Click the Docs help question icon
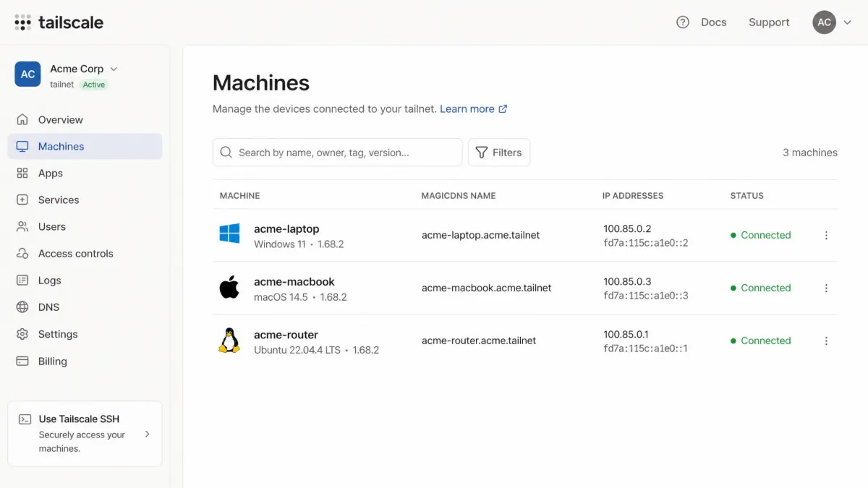Screen dimensions: 868x488 click(683, 22)
